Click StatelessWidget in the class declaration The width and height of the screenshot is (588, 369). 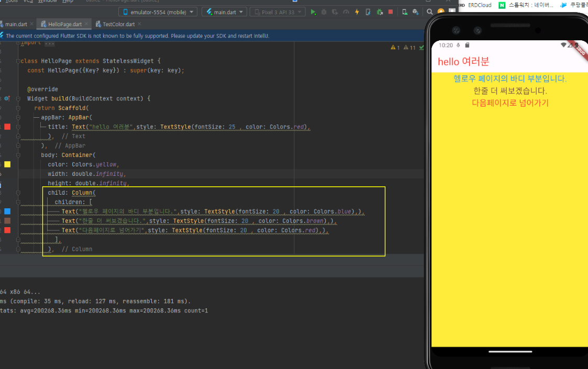tap(128, 61)
